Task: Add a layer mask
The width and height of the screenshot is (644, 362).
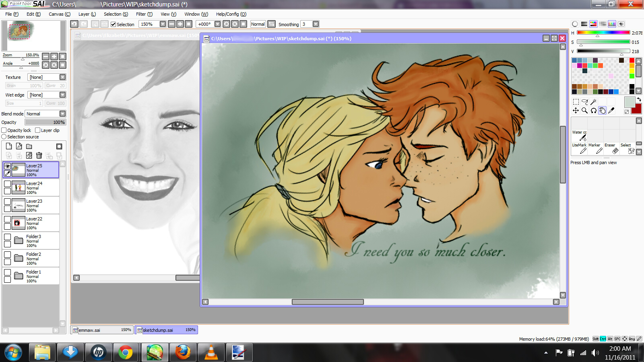Action: point(59,146)
